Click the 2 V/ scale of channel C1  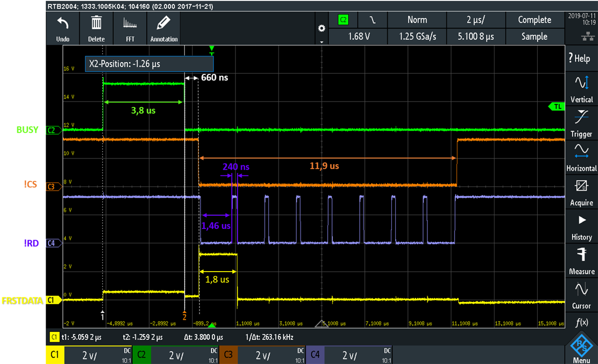(89, 356)
